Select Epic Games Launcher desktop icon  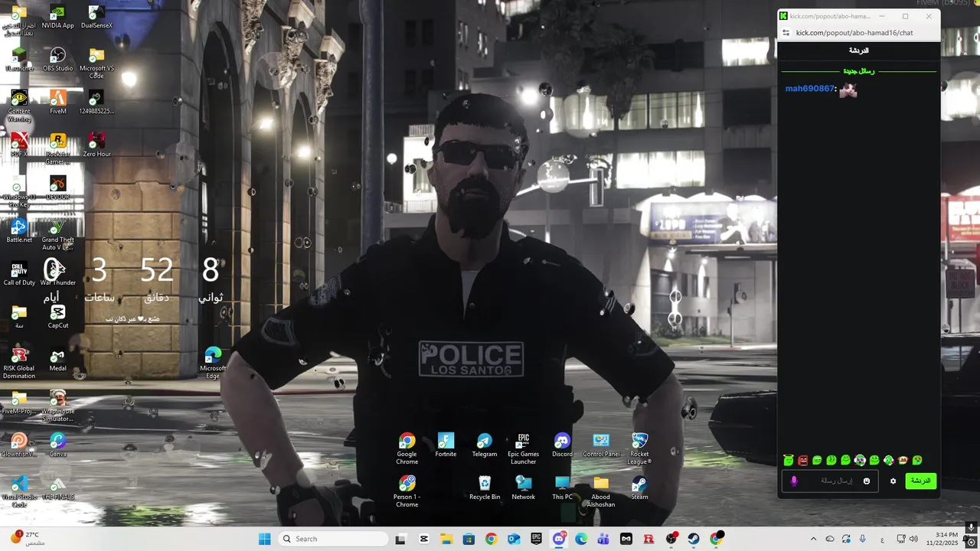coord(523,449)
